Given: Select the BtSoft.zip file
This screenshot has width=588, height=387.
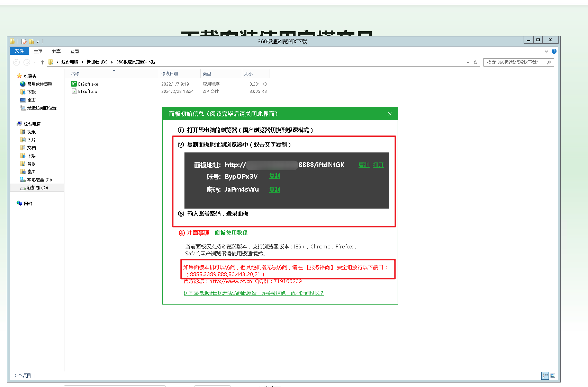Looking at the screenshot, I should pyautogui.click(x=87, y=91).
